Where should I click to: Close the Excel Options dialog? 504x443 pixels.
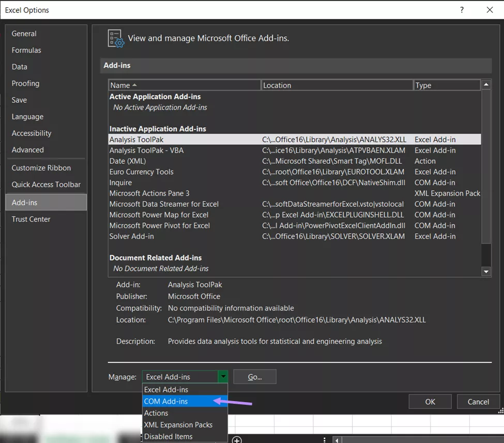click(490, 10)
